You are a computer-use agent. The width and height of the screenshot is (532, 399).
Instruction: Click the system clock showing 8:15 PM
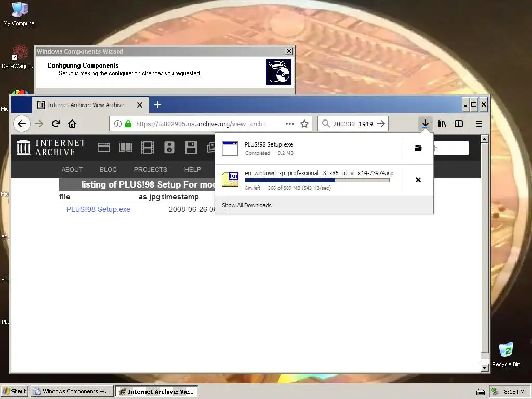tap(514, 392)
